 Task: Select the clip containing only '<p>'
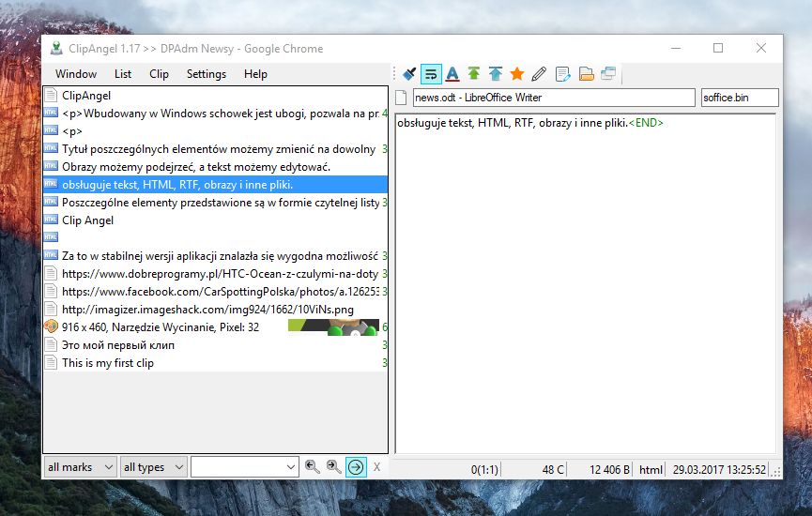[x=215, y=131]
